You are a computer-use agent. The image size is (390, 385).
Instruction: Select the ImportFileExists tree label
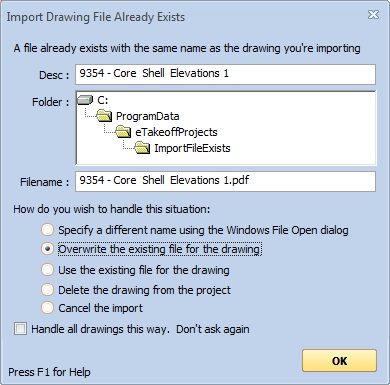[x=192, y=148]
